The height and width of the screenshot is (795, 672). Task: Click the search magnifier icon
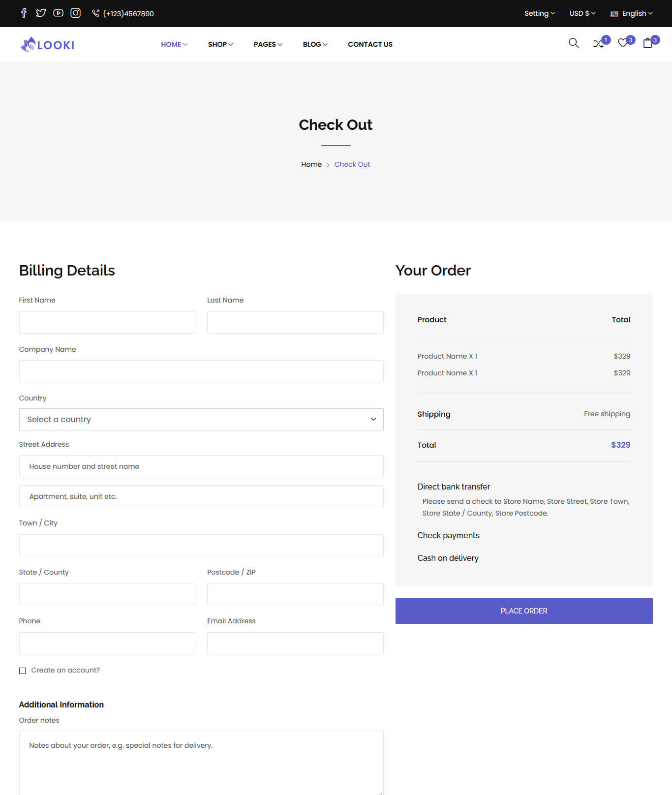pyautogui.click(x=573, y=43)
